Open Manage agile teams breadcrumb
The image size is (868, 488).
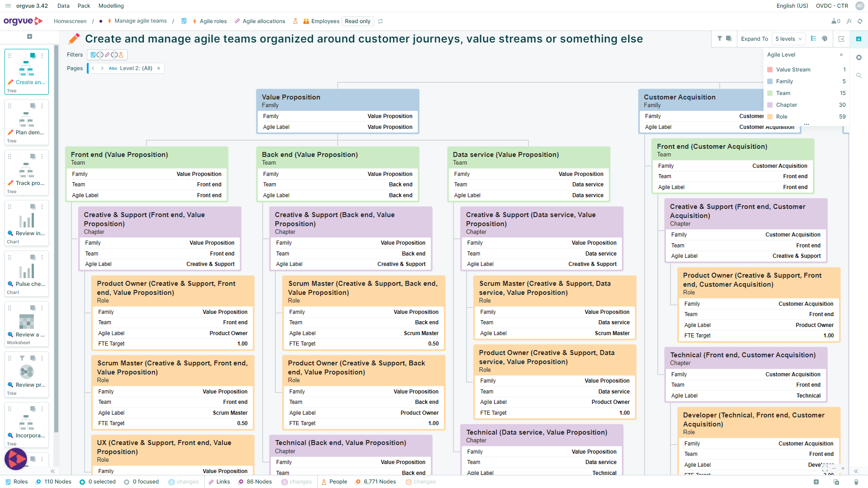(x=140, y=21)
